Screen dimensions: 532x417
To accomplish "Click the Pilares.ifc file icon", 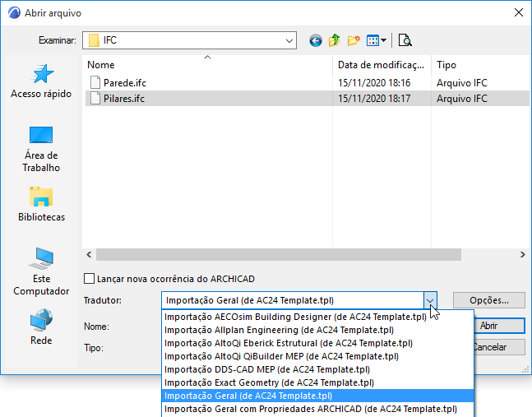I will tap(95, 99).
